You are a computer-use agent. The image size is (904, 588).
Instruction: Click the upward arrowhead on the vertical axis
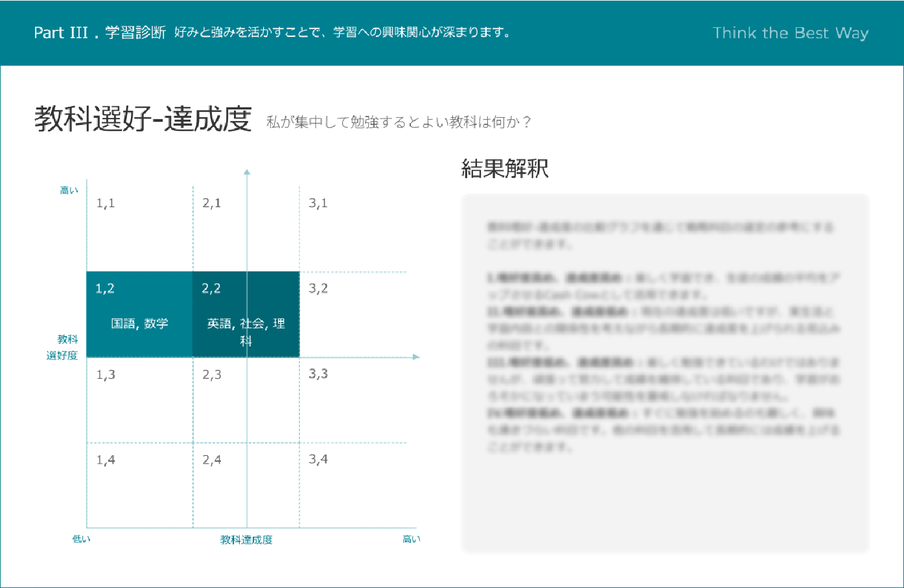click(x=247, y=172)
